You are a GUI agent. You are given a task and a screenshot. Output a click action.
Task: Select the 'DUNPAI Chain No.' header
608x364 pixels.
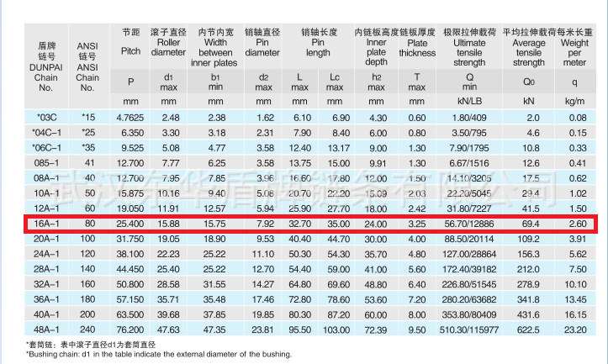(46, 77)
